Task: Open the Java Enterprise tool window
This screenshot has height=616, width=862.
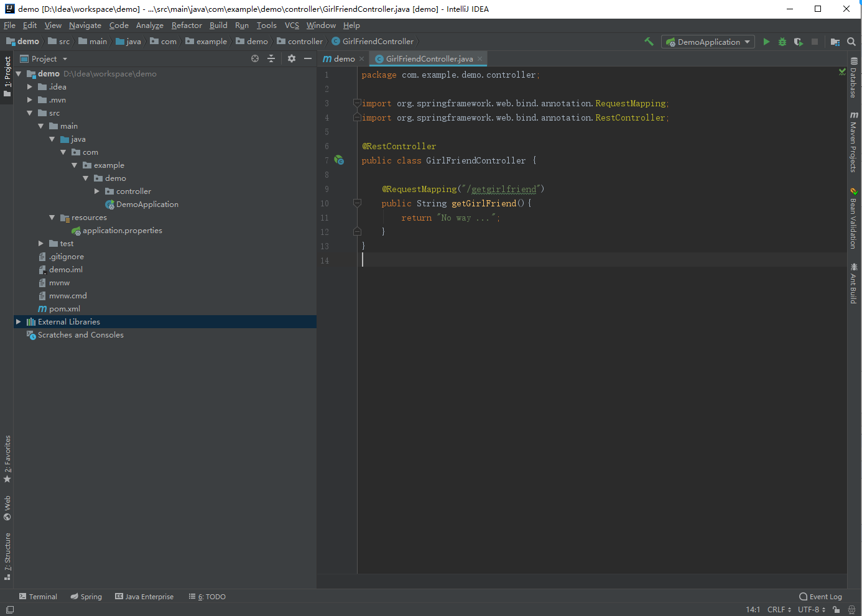Action: pos(144,596)
